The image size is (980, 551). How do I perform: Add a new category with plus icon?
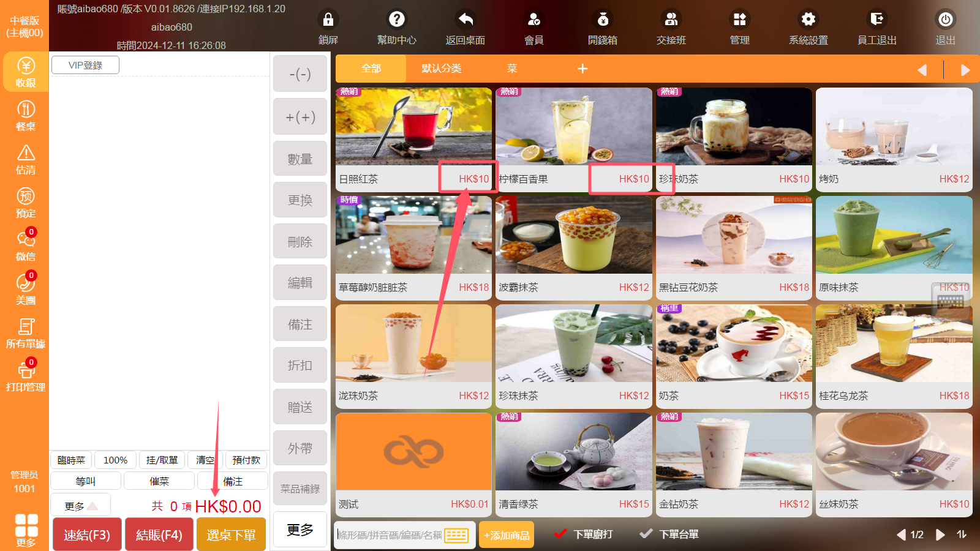[x=582, y=69]
